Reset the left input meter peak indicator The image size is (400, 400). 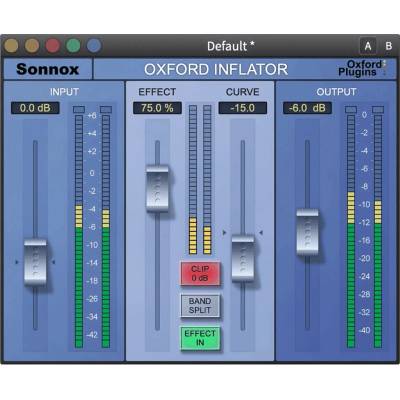pos(79,109)
